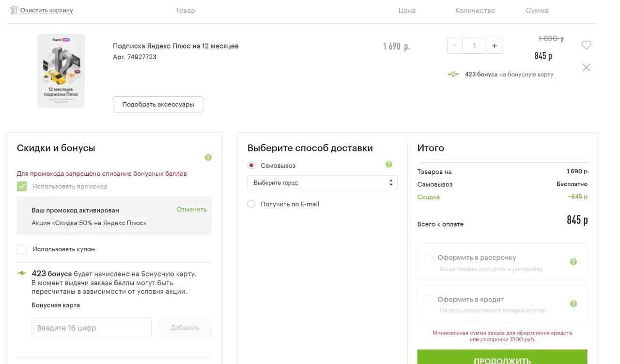The image size is (620, 364).
Task: Open the Yandex Plus subscription product thumbnail
Action: coord(61,71)
